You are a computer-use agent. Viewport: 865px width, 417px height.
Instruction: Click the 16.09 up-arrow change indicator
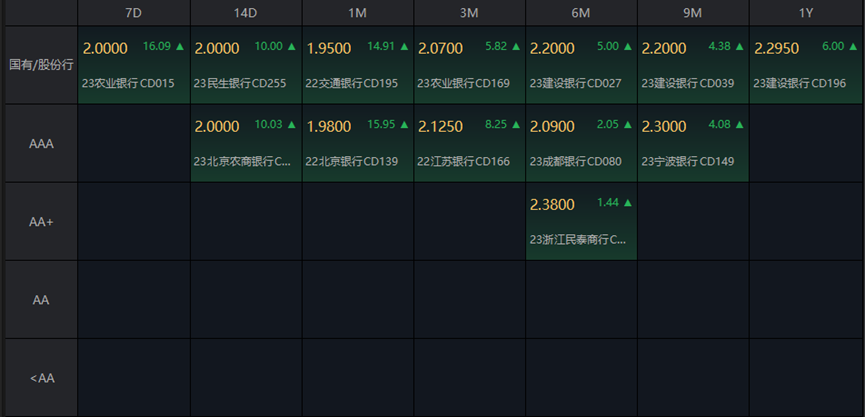pos(163,46)
